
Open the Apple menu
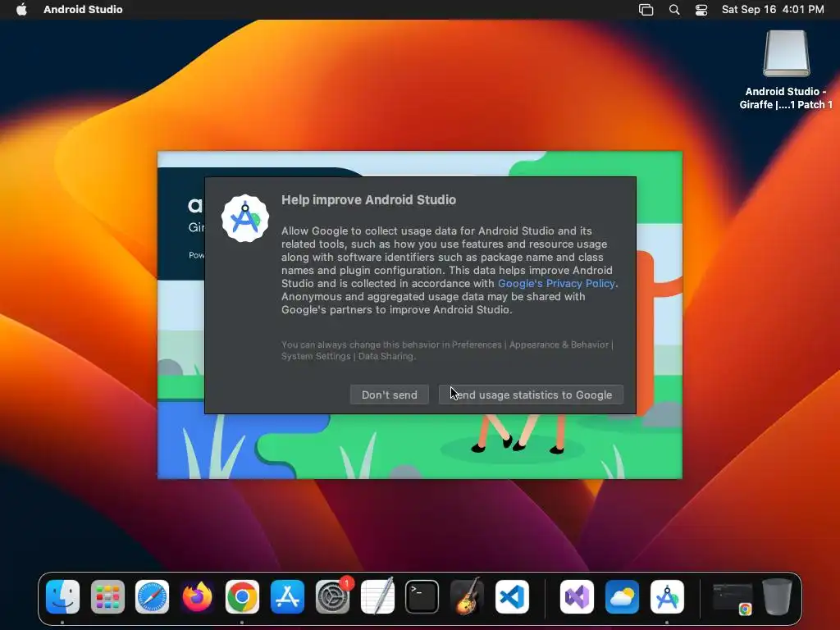[21, 9]
